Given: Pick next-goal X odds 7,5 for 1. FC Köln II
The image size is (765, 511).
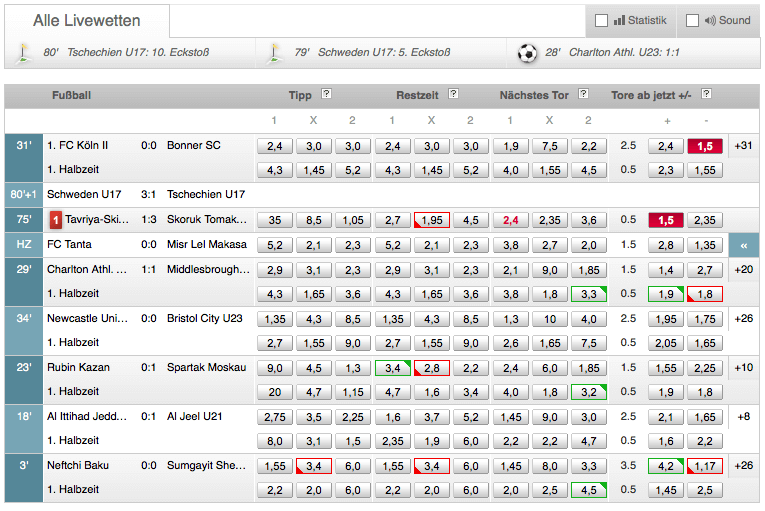Looking at the screenshot, I should 550,146.
